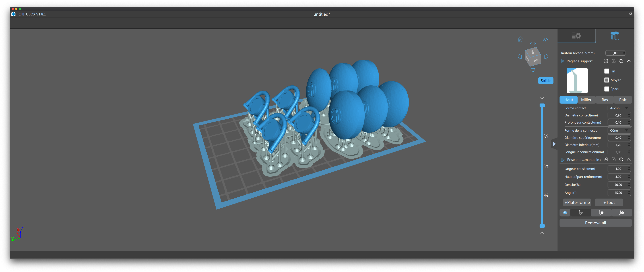Switch to the Milieu tab
Image resolution: width=644 pixels, height=272 pixels.
[x=587, y=100]
